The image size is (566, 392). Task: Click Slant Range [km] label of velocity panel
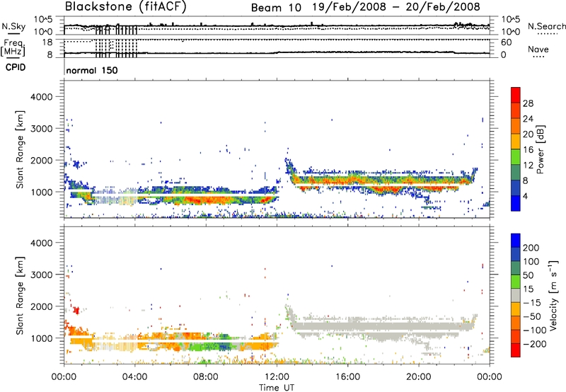click(x=20, y=295)
